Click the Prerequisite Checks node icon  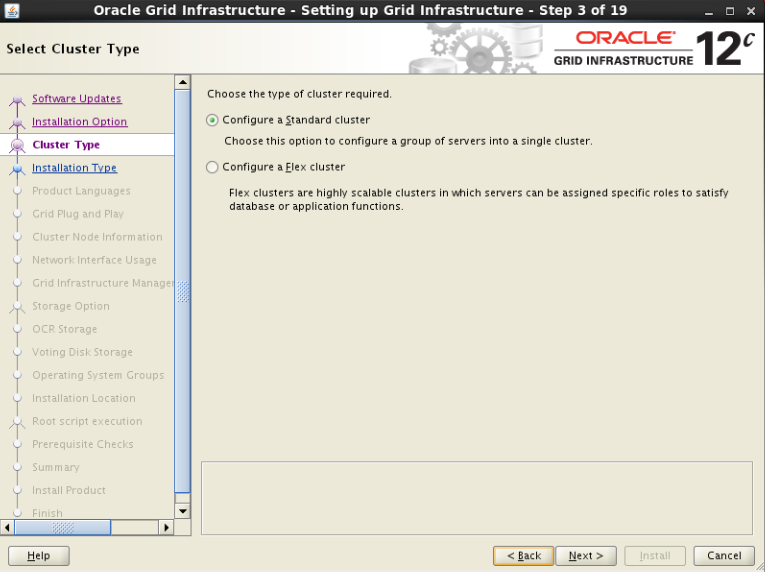tap(18, 444)
